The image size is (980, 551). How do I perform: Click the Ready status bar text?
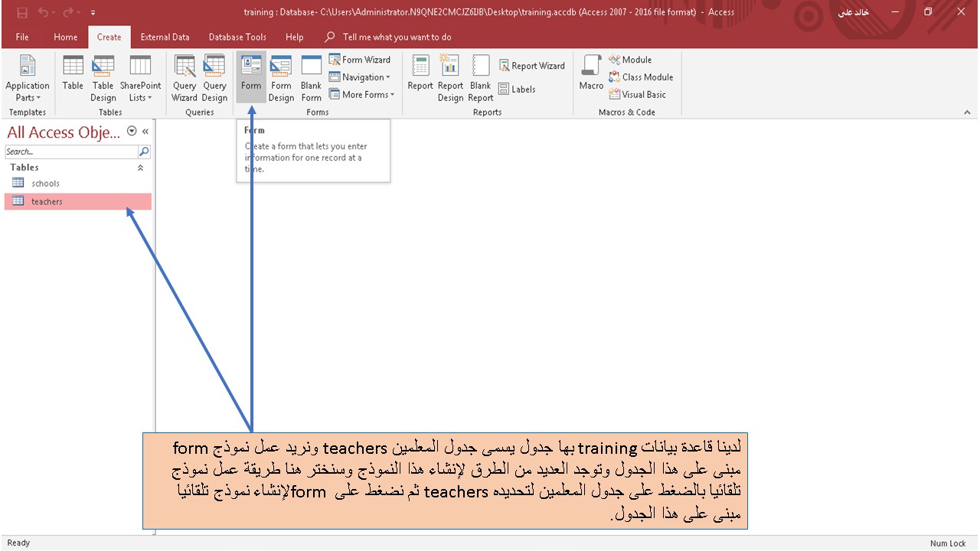pos(18,543)
